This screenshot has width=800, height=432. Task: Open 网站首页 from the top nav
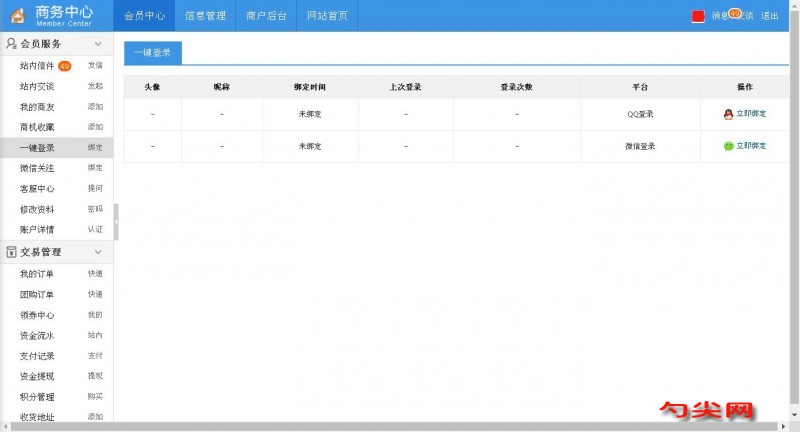click(327, 16)
